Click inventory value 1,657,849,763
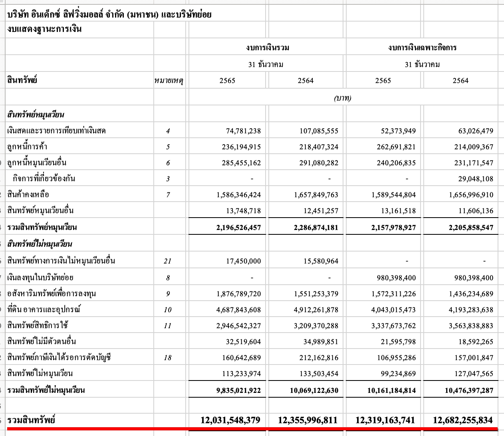The width and height of the screenshot is (504, 436). point(316,195)
